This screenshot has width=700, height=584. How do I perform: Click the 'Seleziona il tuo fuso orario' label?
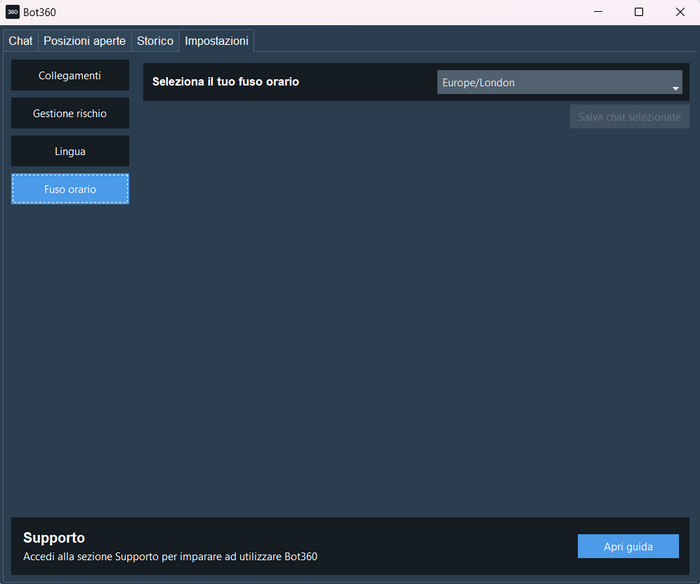pyautogui.click(x=225, y=82)
